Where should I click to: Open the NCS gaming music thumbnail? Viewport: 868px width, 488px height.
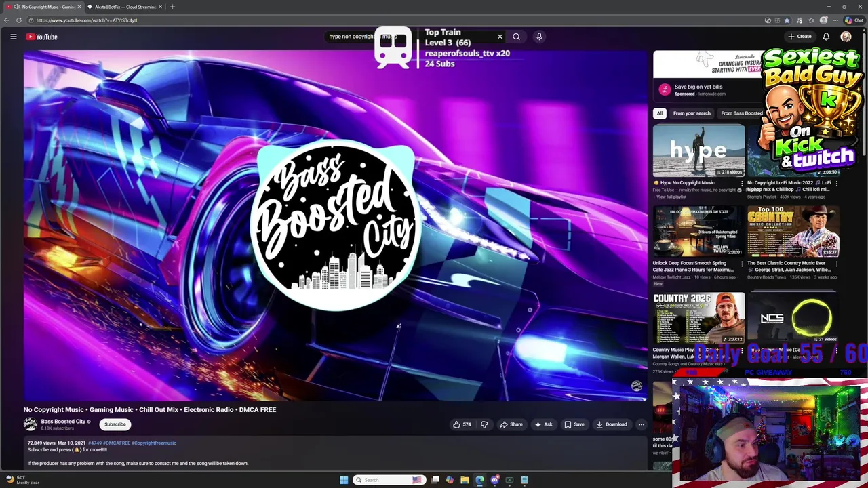point(793,318)
